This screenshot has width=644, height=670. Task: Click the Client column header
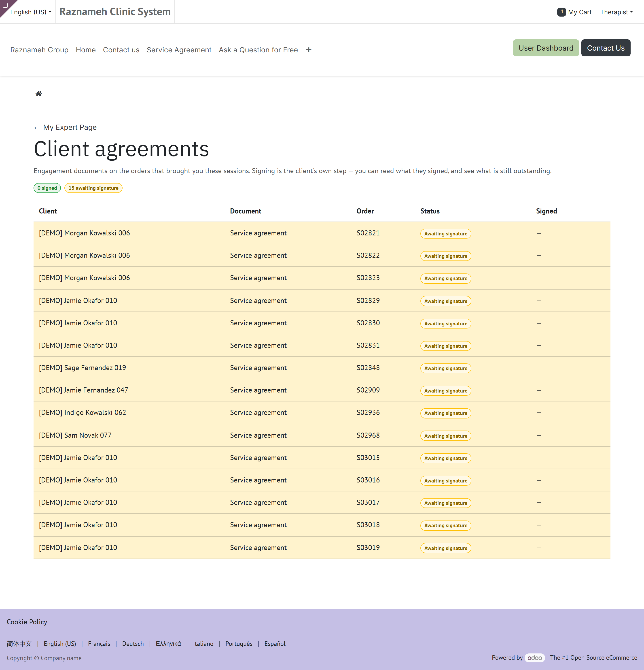point(48,211)
